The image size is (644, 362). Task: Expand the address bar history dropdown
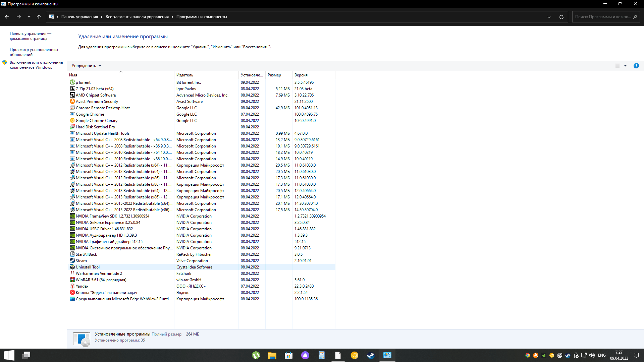pyautogui.click(x=549, y=17)
